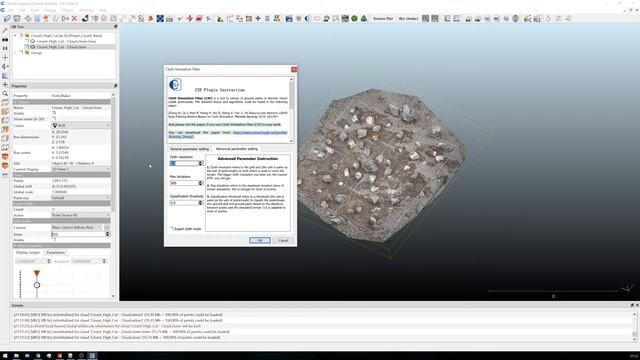Click the second Windows taskbar icon

(16, 356)
